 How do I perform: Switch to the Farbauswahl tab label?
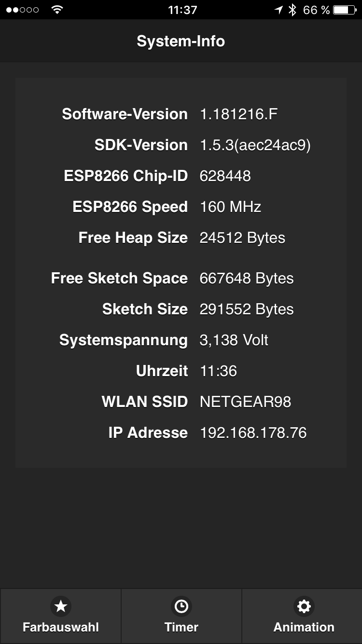point(60,627)
